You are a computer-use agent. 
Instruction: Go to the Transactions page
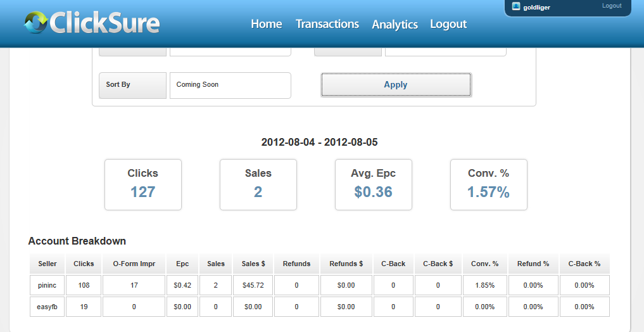(x=327, y=24)
